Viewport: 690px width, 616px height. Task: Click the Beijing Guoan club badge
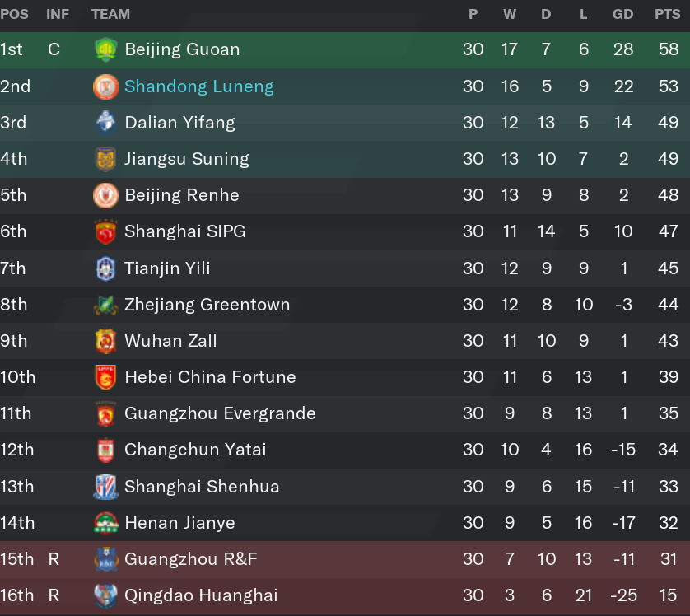(105, 49)
